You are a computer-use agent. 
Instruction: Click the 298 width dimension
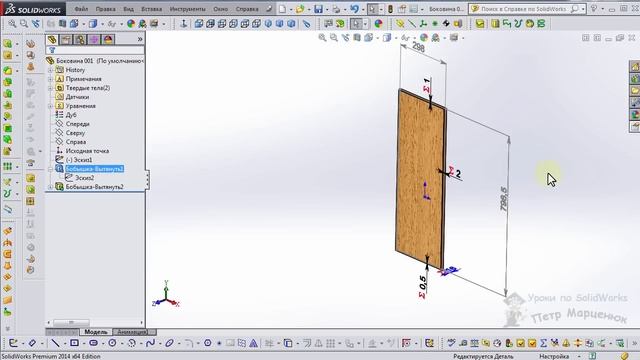coord(419,47)
